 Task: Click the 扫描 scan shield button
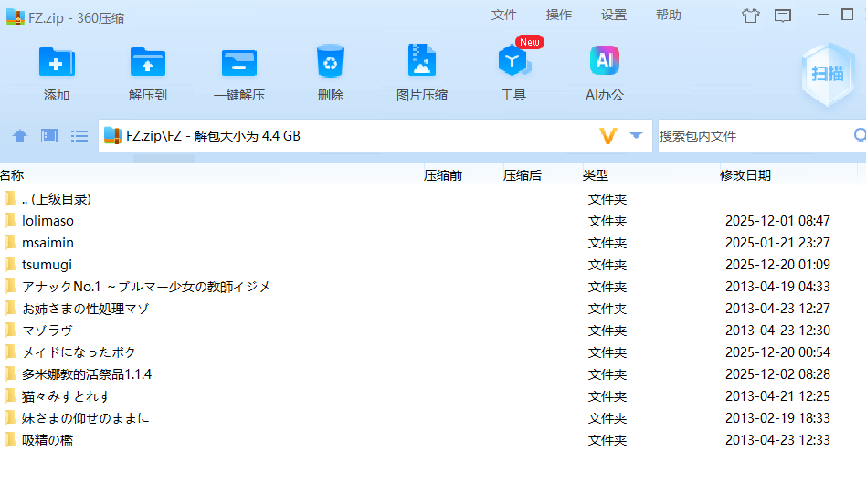828,74
